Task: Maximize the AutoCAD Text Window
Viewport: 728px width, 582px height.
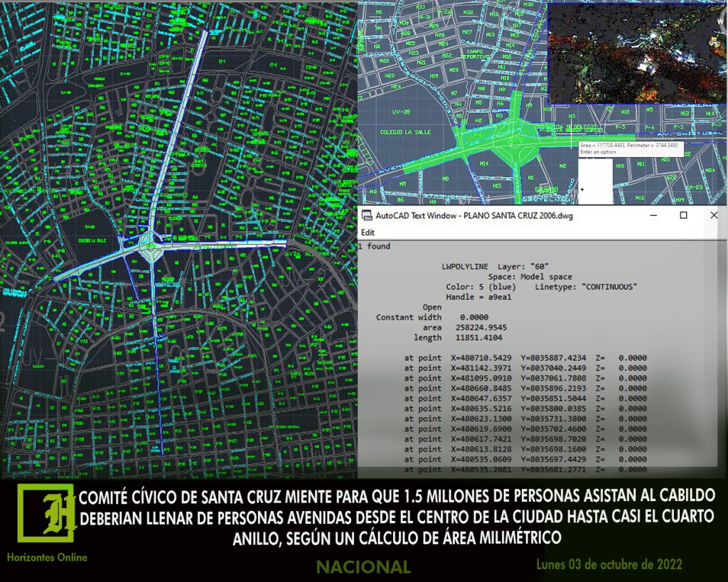Action: 683,215
